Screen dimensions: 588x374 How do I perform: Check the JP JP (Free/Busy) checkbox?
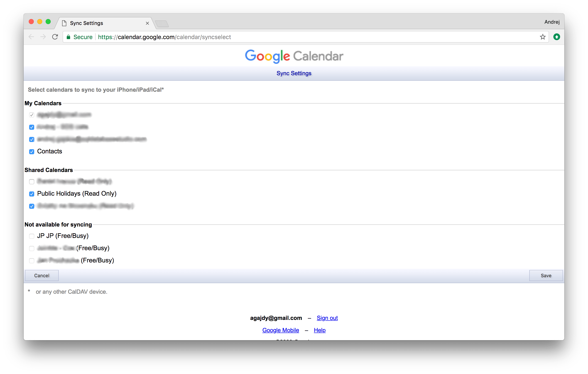[32, 236]
